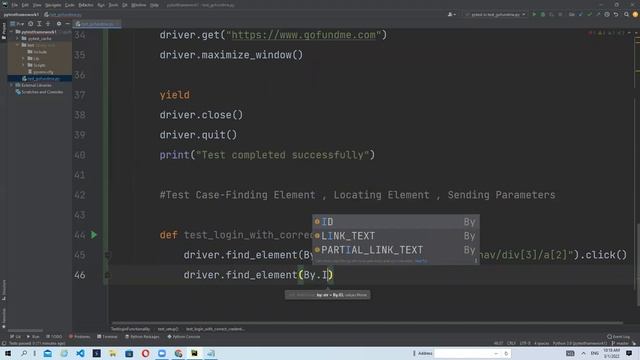640x360 pixels.
Task: Click expand all icon in Project panel
Action: click(39, 24)
